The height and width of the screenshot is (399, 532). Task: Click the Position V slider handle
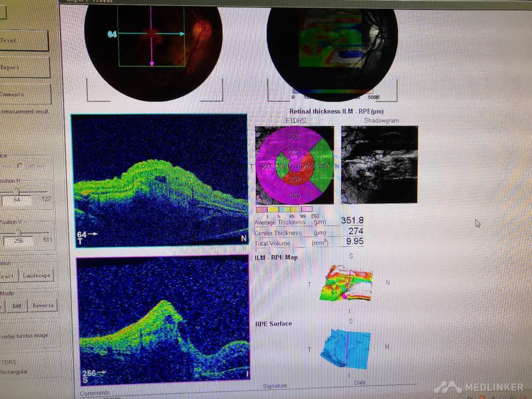pyautogui.click(x=18, y=232)
